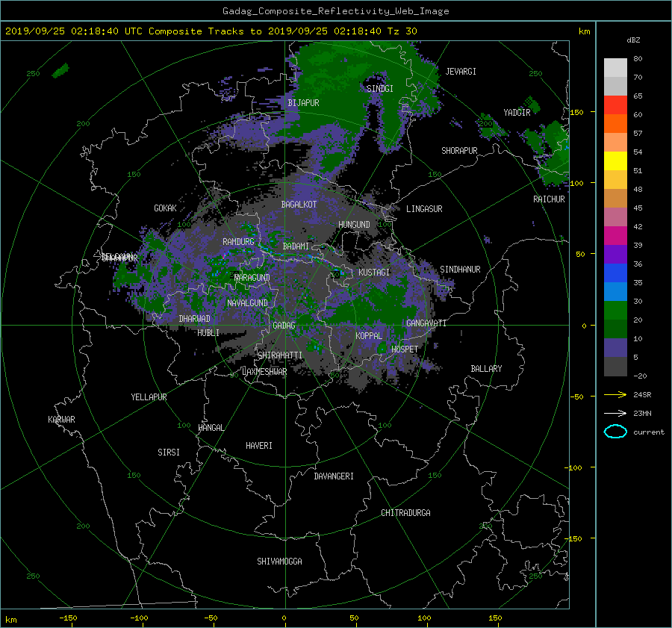Click the dark gray -20 dBZ legend swatch
This screenshot has width=672, height=628.
(x=615, y=366)
